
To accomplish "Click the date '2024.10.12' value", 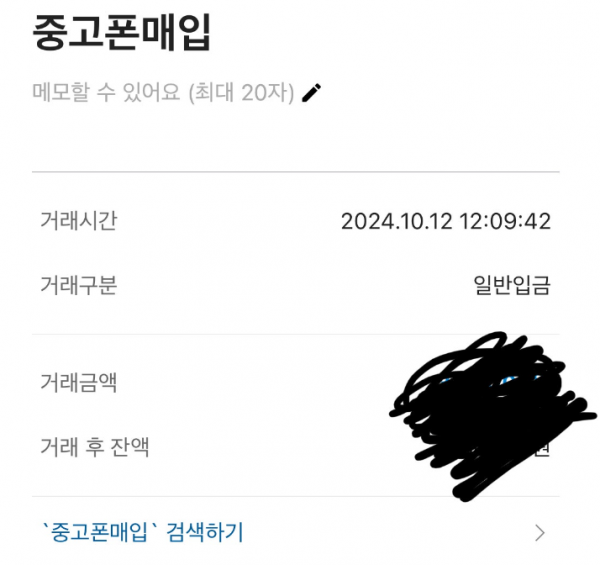I will pos(396,221).
